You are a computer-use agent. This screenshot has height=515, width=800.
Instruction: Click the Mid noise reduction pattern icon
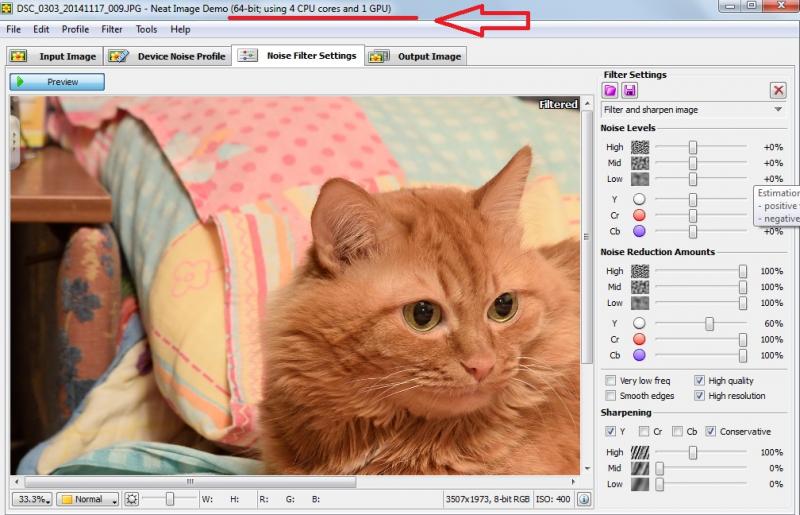[640, 287]
